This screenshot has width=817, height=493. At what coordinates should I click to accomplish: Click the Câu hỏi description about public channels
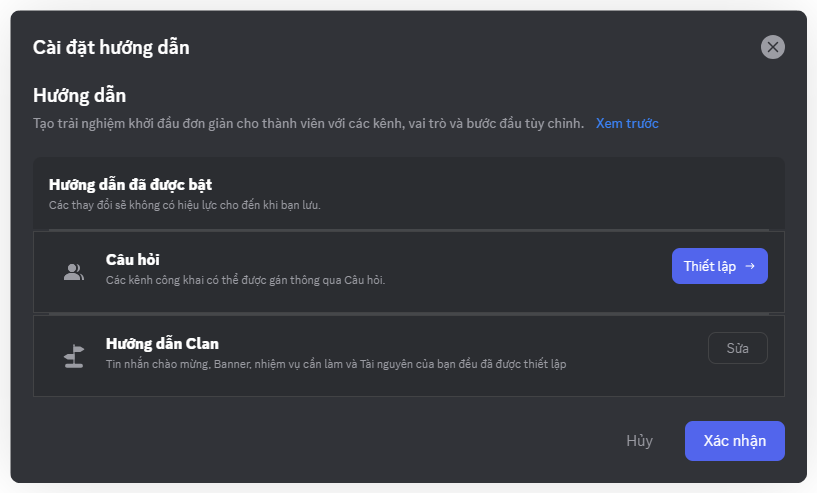click(x=245, y=280)
